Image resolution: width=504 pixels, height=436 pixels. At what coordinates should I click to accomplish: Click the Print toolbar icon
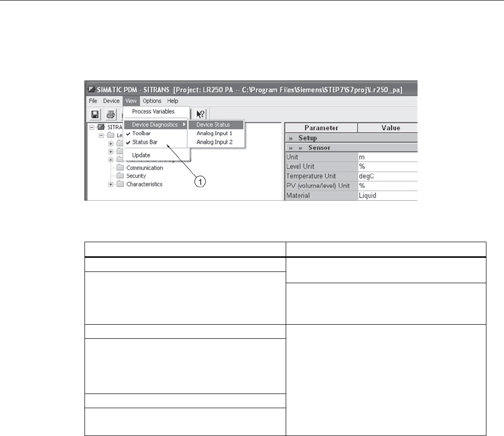(110, 114)
